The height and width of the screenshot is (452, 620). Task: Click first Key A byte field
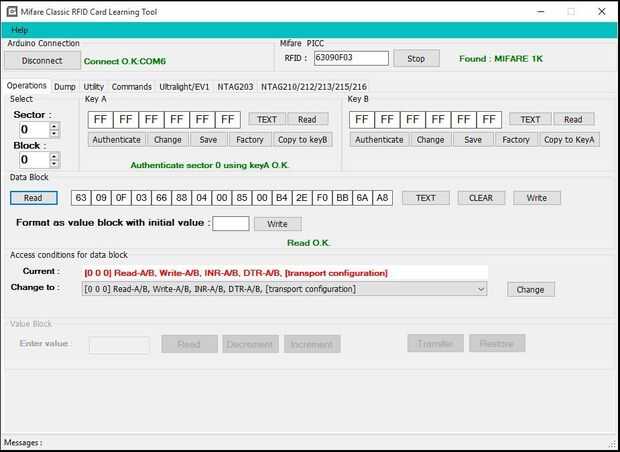[x=100, y=120]
